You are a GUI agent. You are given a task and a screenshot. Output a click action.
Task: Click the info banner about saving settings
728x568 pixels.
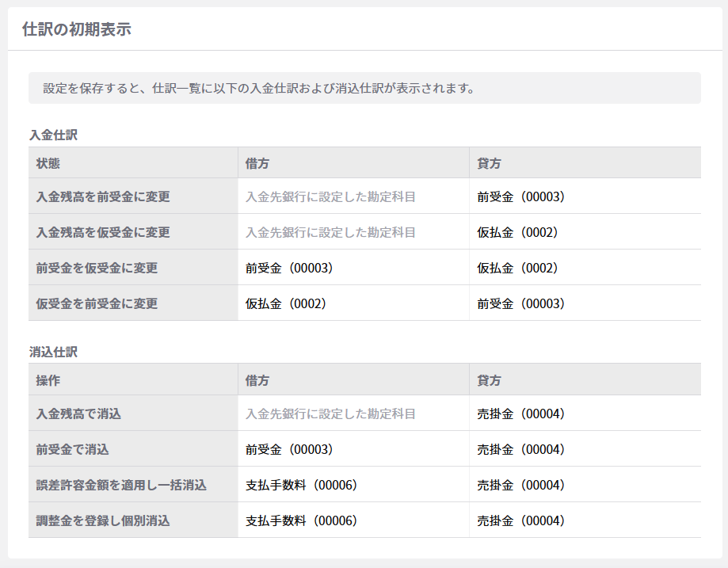coord(258,88)
